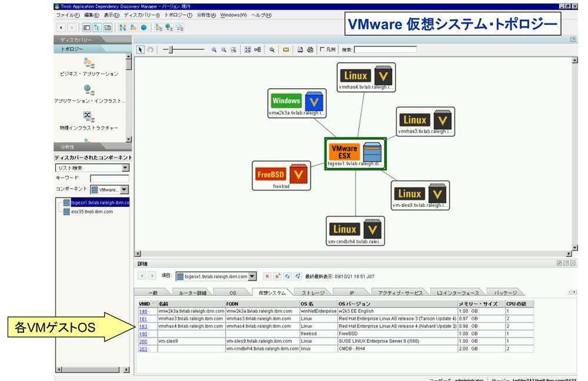This screenshot has height=381, width=588.
Task: Click the blue cube toolbar icon
Action: point(143,28)
